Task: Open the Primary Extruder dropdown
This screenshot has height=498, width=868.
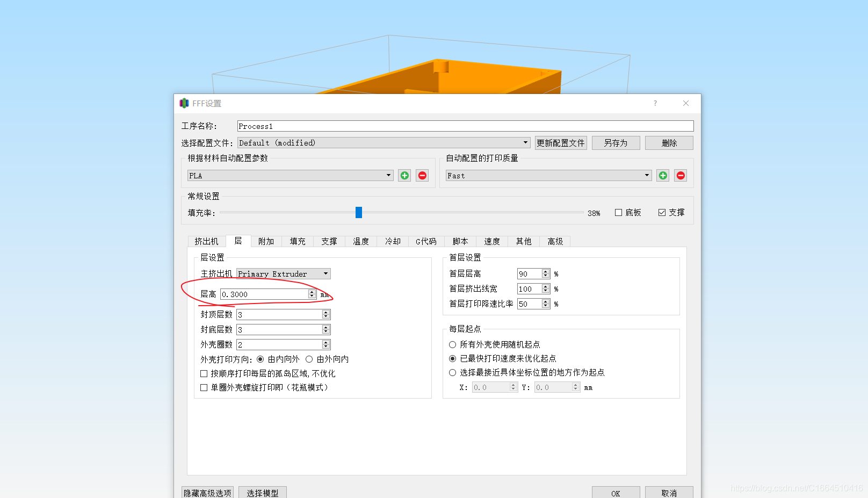Action: (325, 273)
